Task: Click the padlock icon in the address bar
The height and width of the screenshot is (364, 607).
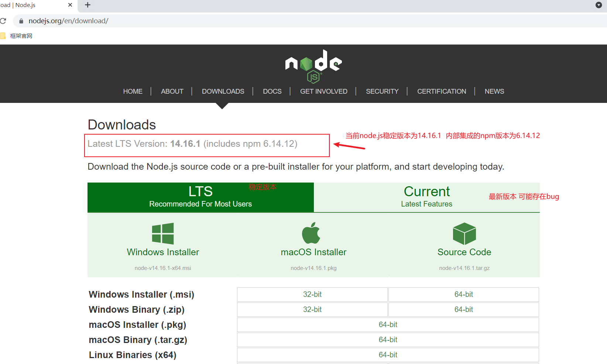Action: (21, 21)
